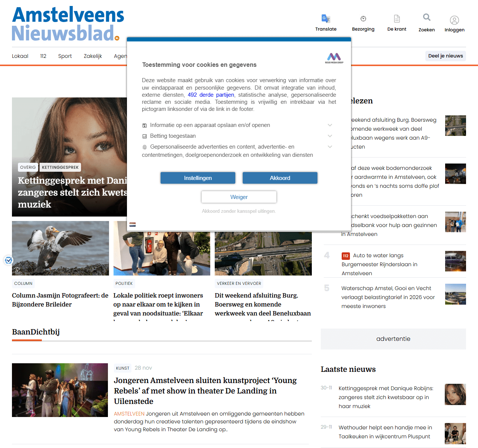Click the Regio Media Groep logo
The image size is (478, 448).
[x=334, y=58]
